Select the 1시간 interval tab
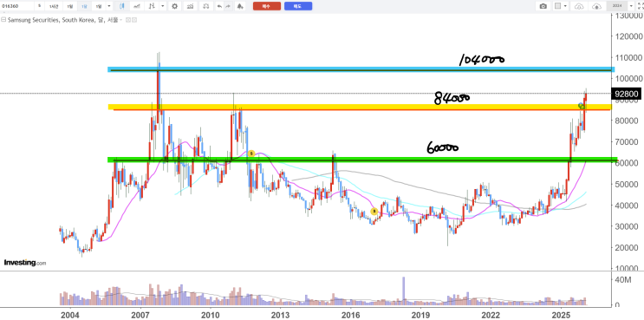The height and width of the screenshot is (320, 644). click(54, 6)
